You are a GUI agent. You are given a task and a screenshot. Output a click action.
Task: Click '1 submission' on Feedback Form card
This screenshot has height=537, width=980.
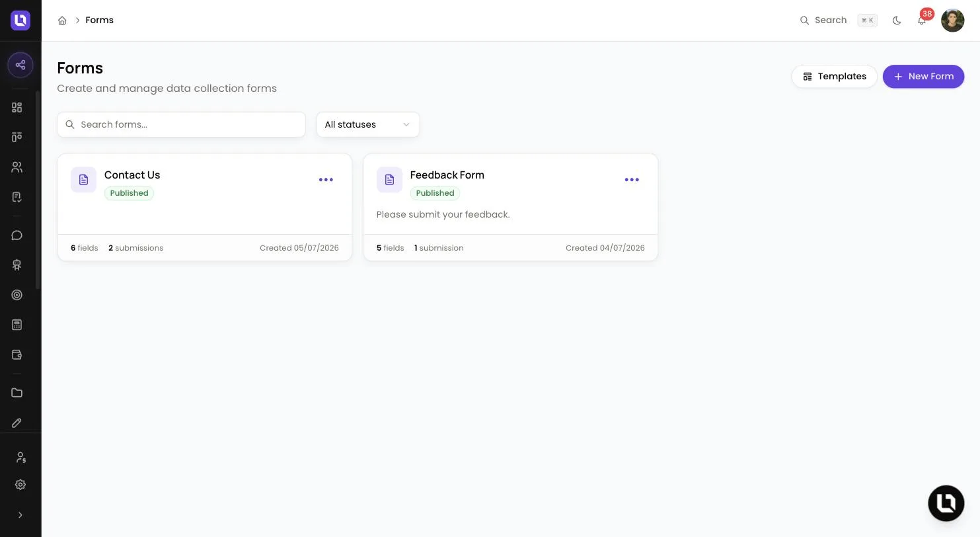[439, 248]
